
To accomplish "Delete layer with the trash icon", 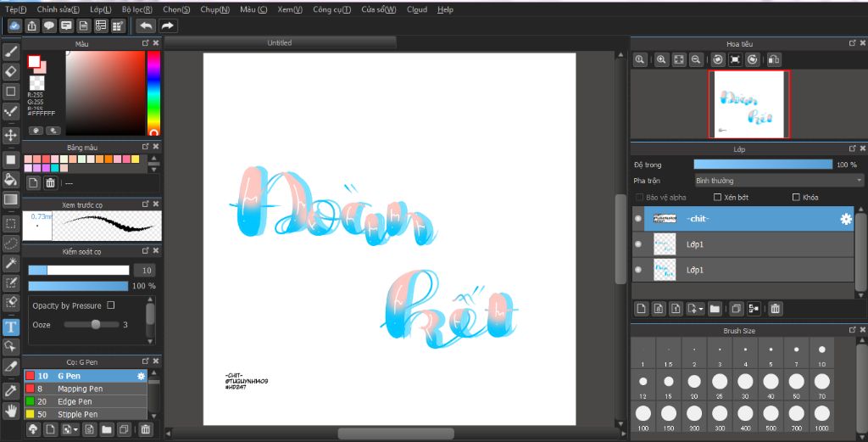I will click(x=775, y=309).
